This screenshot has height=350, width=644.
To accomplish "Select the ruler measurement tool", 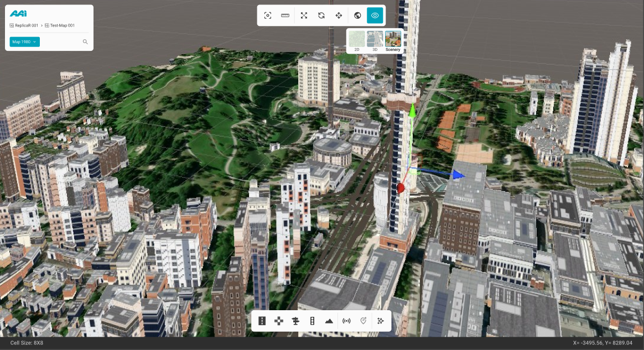I will (x=285, y=15).
